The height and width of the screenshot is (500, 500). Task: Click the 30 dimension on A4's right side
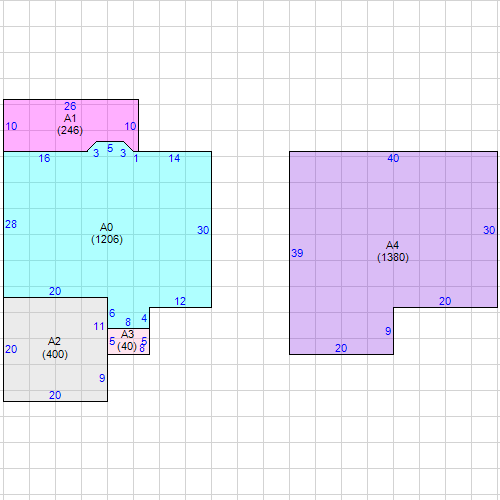click(x=489, y=230)
